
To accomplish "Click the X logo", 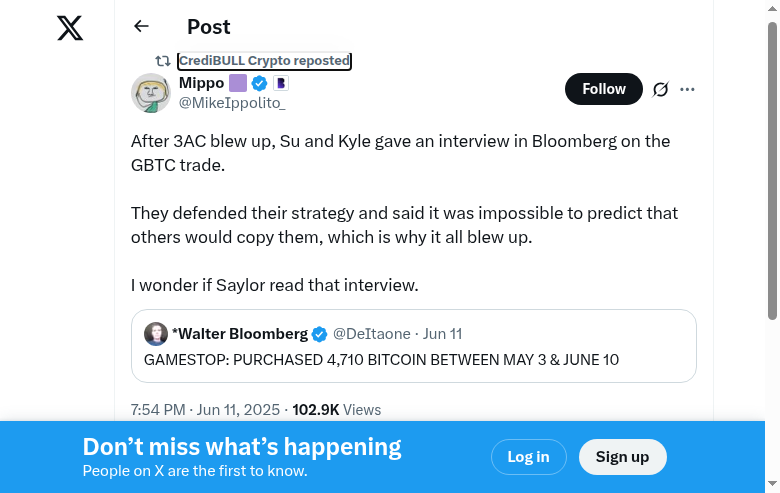I will click(x=70, y=28).
